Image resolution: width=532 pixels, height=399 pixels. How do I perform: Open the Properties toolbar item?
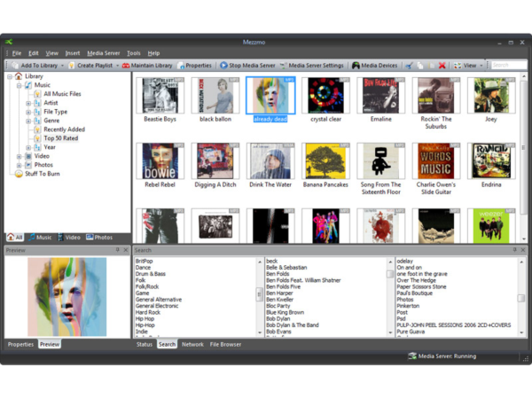pos(193,66)
